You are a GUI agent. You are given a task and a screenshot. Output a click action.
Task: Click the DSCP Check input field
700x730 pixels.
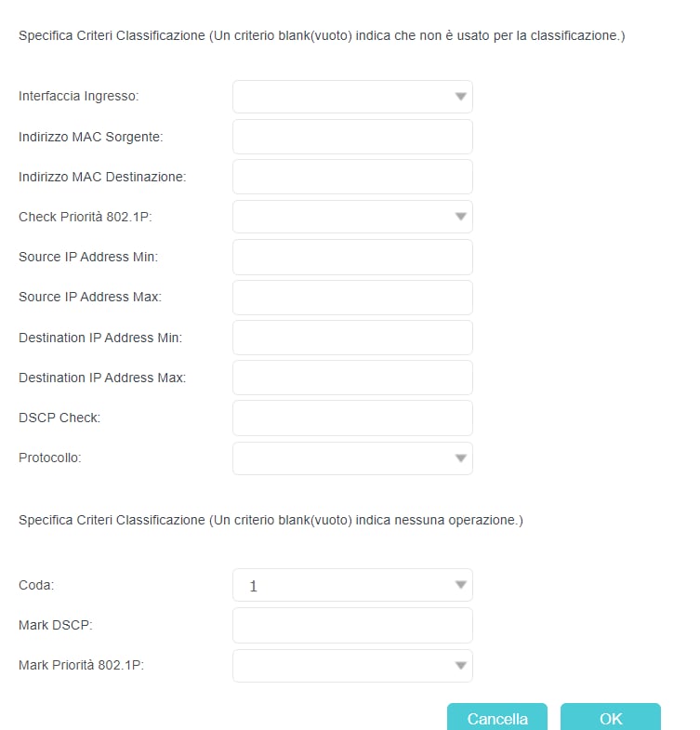[x=351, y=418]
